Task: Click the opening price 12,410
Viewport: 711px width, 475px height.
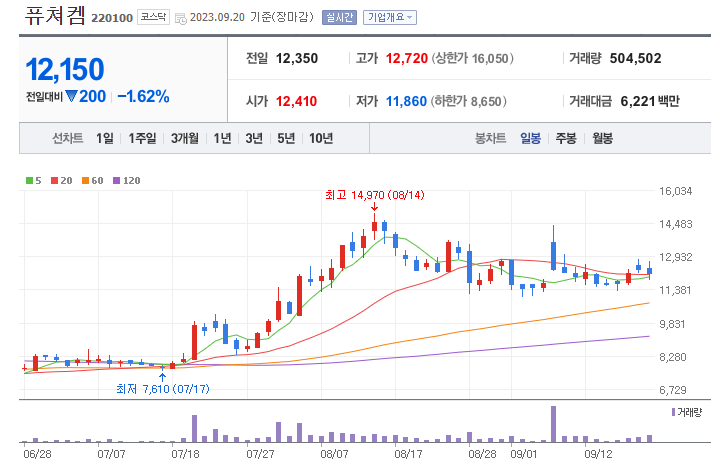Action: click(297, 101)
